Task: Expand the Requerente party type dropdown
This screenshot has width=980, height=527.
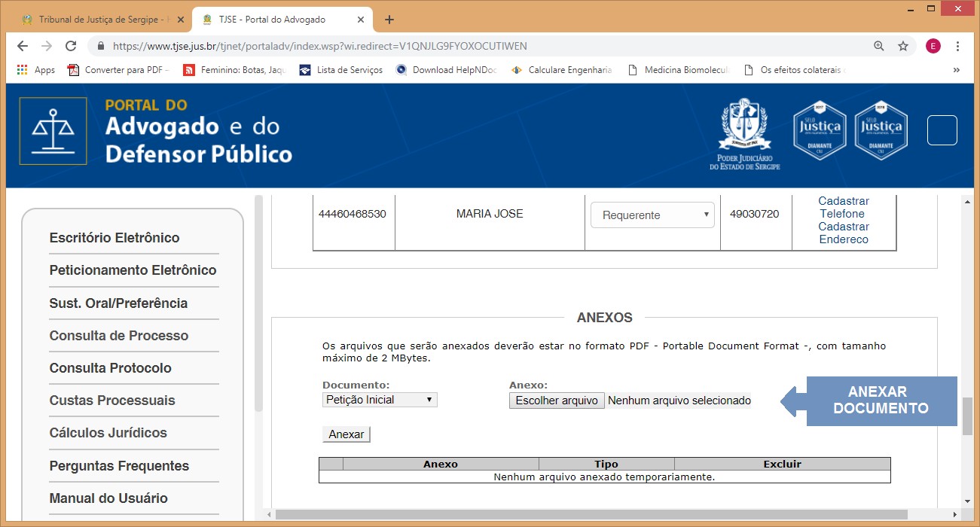Action: click(652, 215)
